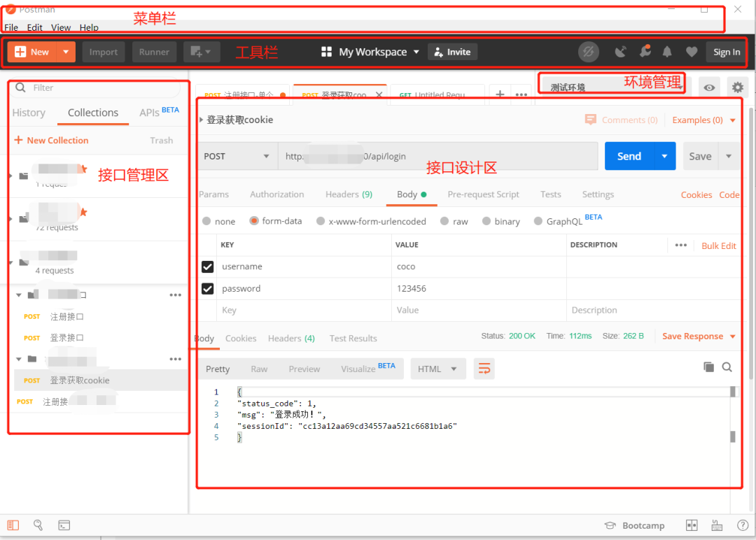Open the wrench settings icon
Screen dimensions: 756x540
coord(645,51)
